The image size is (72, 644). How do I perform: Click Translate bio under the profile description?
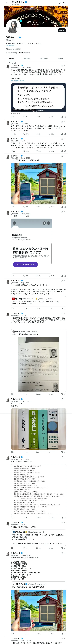click(x=10, y=46)
